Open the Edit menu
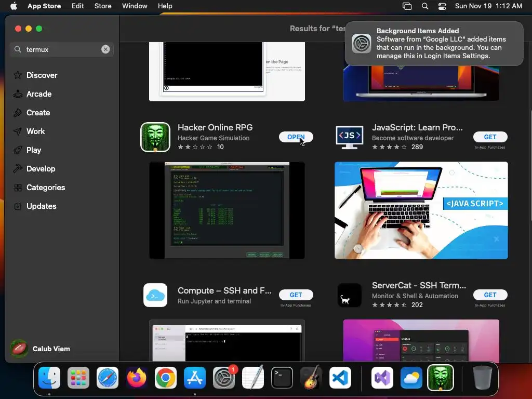 pyautogui.click(x=78, y=6)
